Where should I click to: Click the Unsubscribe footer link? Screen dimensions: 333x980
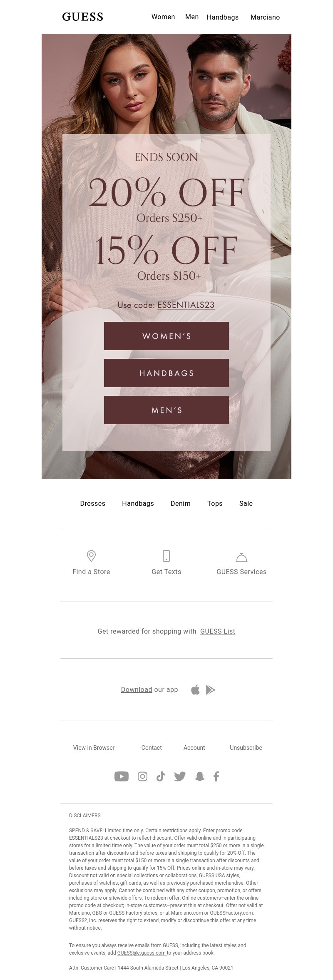tap(246, 748)
